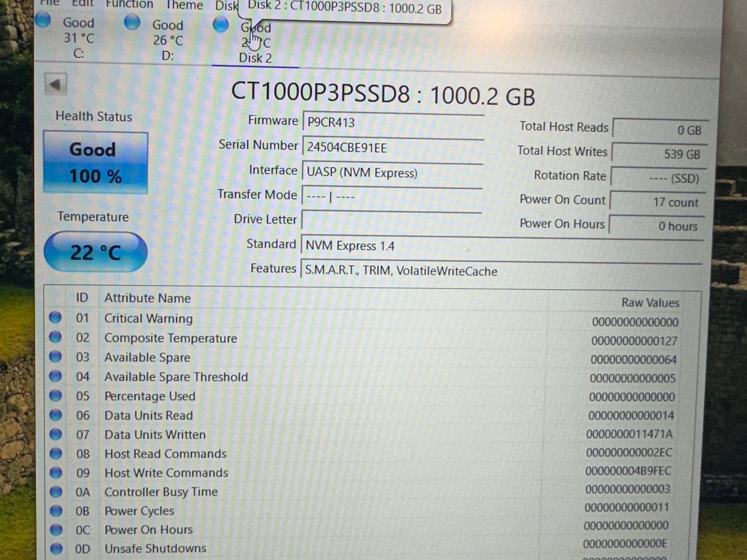Open the Disk menu

[x=226, y=6]
